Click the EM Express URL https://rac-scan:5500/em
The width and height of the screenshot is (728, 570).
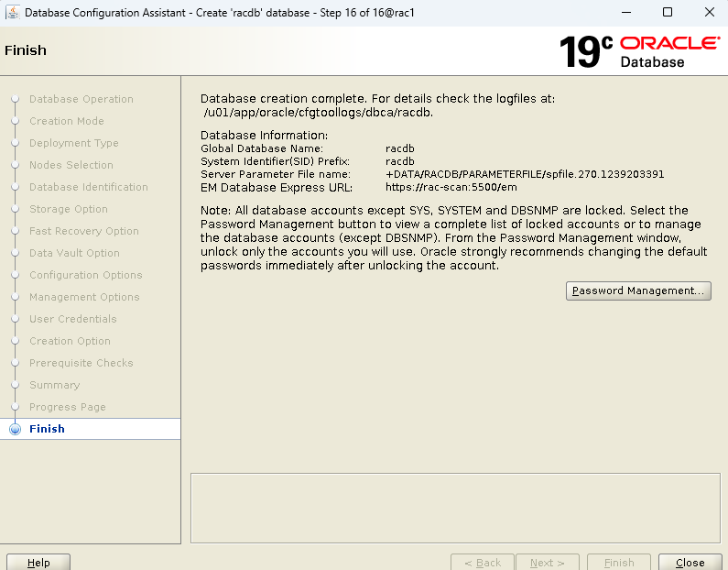coord(451,187)
